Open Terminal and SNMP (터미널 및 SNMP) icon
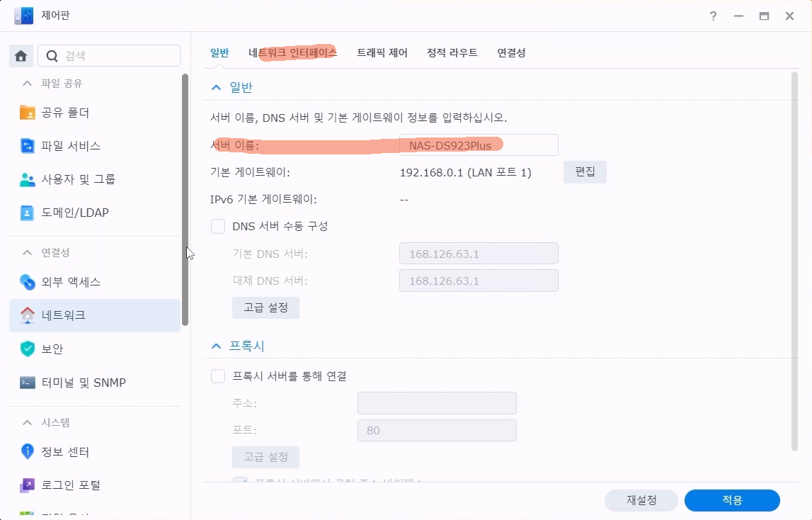812x520 pixels. [x=28, y=383]
